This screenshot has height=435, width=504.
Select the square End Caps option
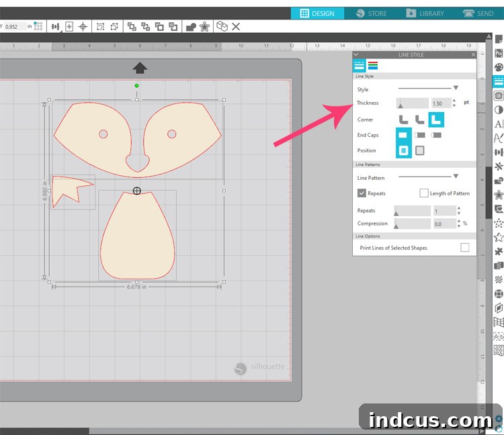coord(420,135)
